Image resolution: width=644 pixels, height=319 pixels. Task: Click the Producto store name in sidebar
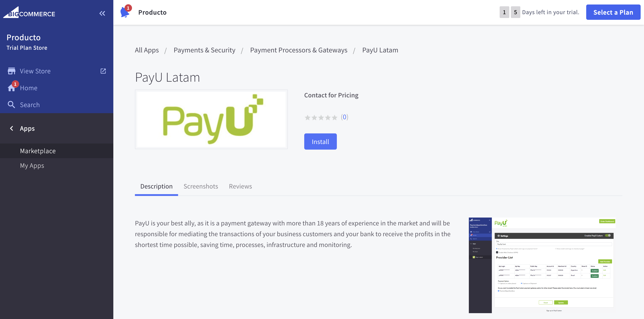(x=24, y=37)
